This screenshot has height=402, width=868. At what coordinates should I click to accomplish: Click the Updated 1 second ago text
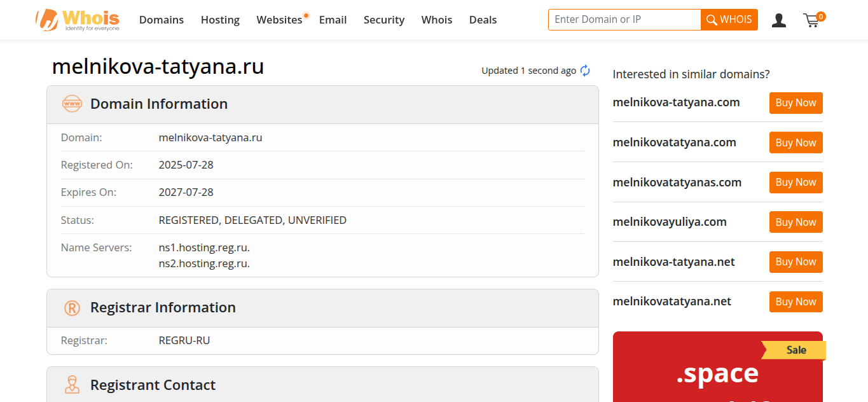[x=528, y=71]
